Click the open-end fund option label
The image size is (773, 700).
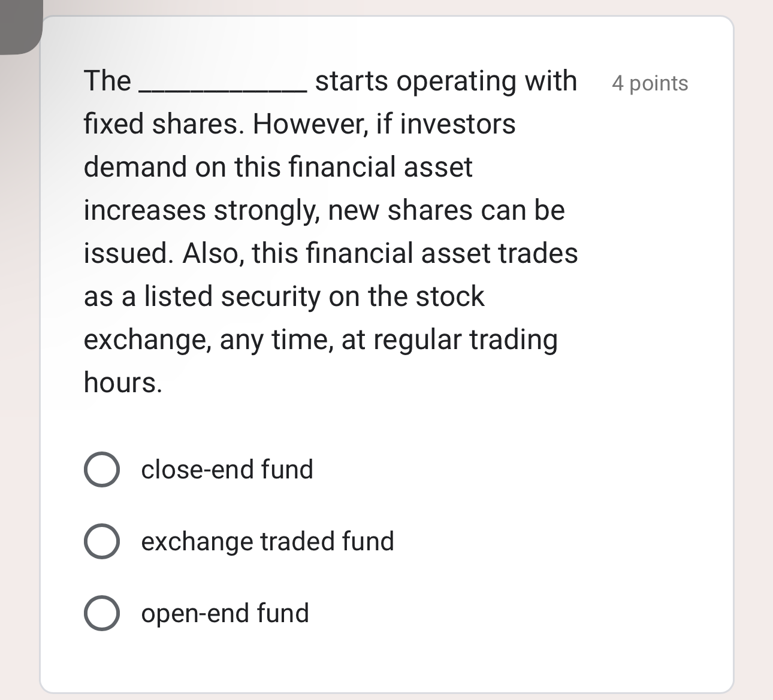pyautogui.click(x=225, y=614)
